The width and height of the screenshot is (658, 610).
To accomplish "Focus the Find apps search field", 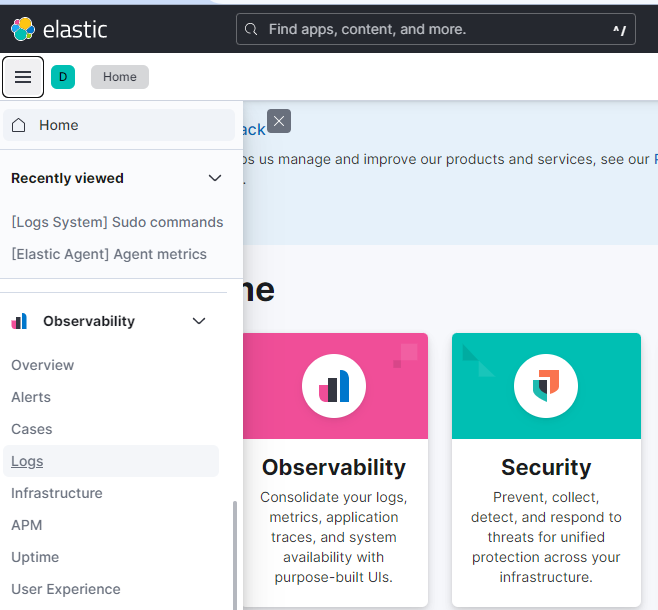I will pyautogui.click(x=436, y=29).
